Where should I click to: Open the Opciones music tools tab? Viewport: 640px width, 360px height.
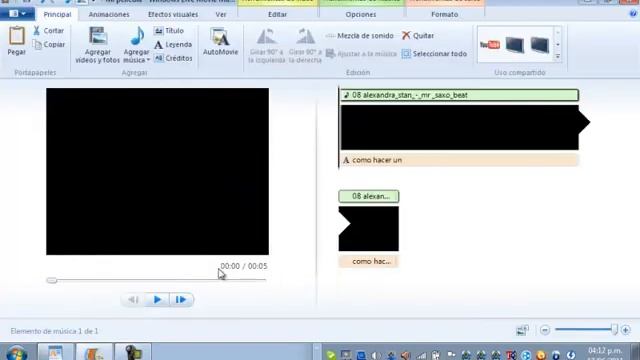pyautogui.click(x=361, y=14)
